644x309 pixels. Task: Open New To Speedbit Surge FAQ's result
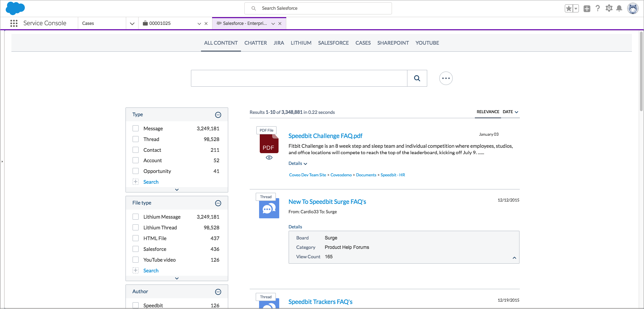327,202
